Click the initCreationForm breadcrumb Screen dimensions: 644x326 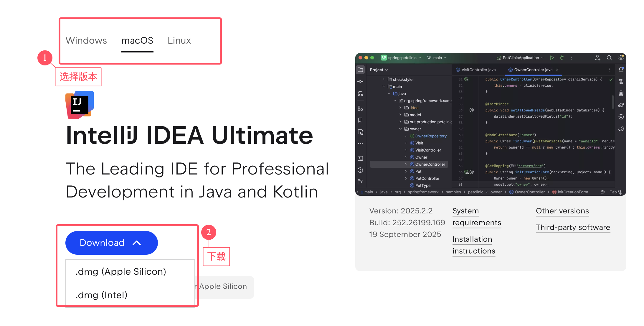point(570,192)
